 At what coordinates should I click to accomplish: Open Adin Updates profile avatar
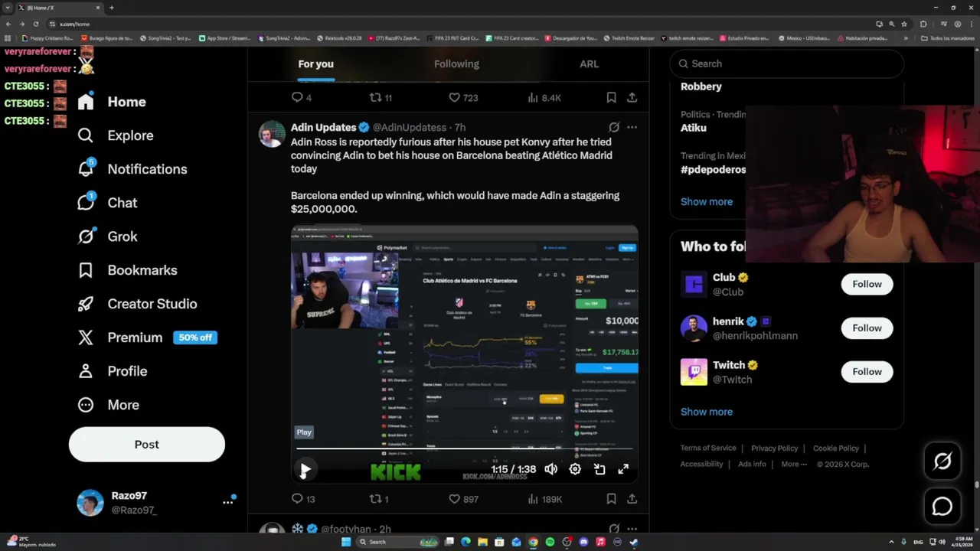[272, 134]
